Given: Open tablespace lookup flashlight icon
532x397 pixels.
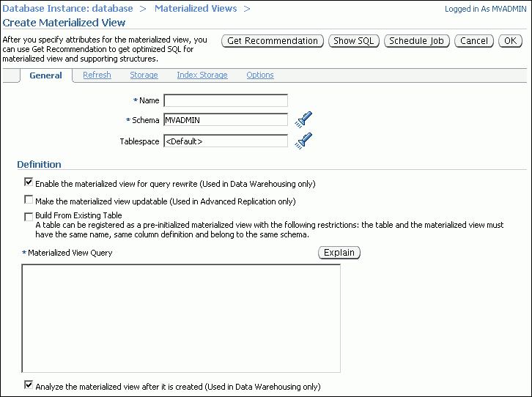Looking at the screenshot, I should tap(303, 141).
